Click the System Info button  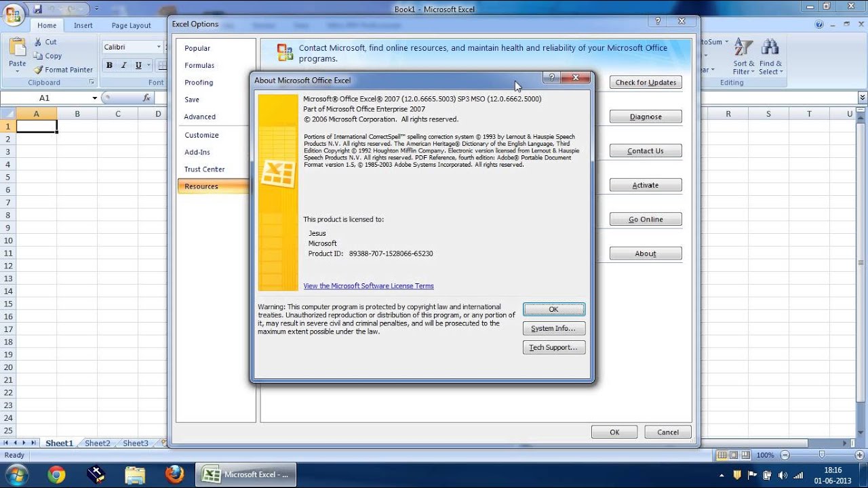click(553, 329)
